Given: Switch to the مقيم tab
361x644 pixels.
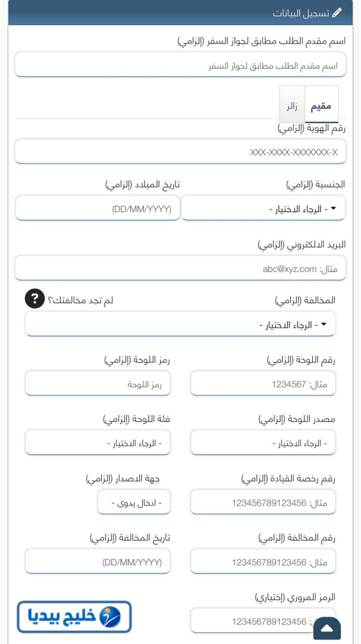Looking at the screenshot, I should [x=321, y=104].
